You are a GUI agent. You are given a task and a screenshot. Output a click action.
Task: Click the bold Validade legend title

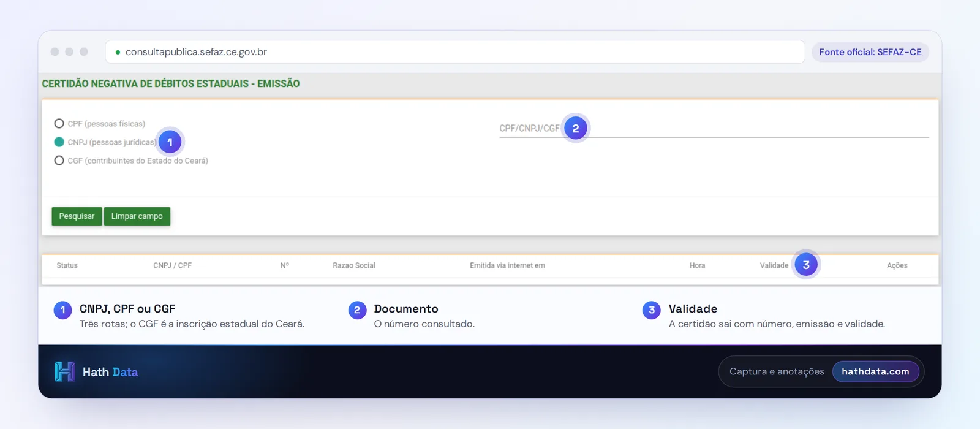pos(693,309)
